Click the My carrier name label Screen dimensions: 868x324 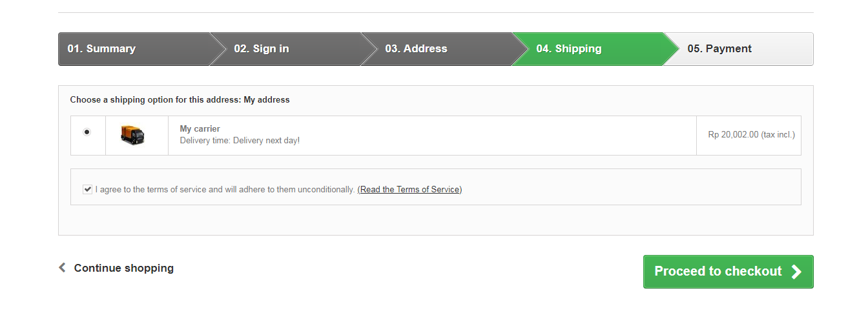pyautogui.click(x=200, y=129)
